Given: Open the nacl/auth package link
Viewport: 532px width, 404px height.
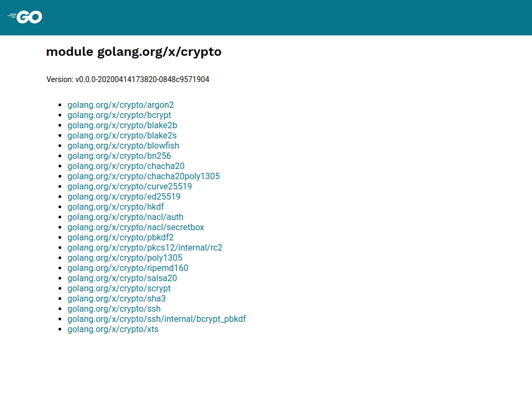Looking at the screenshot, I should pyautogui.click(x=125, y=217).
